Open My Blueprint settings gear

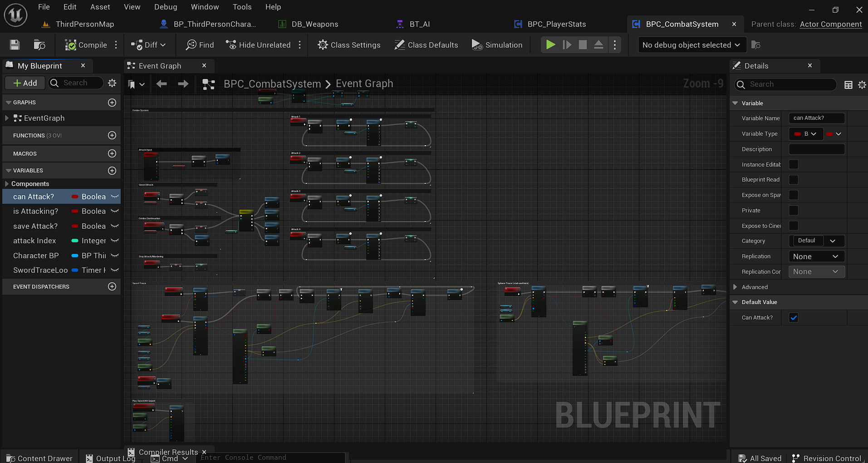[112, 83]
